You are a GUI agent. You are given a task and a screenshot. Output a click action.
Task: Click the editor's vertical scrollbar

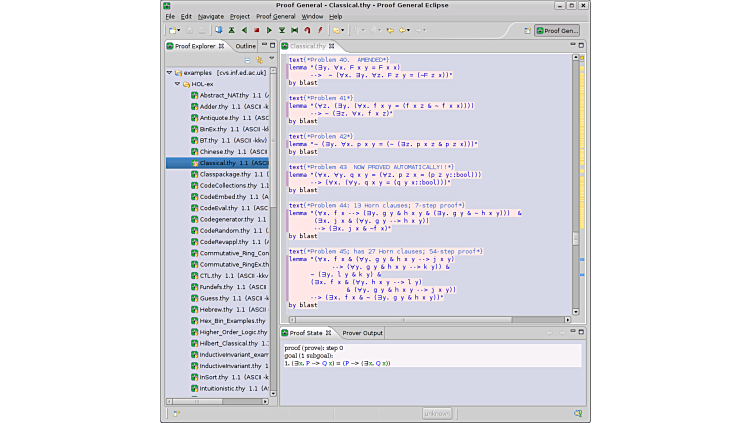coord(575,240)
